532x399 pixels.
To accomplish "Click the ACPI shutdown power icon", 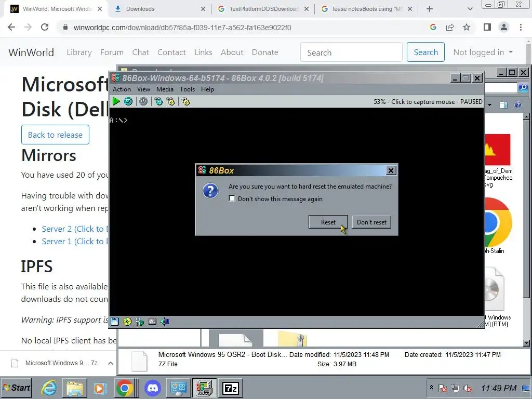I will tap(143, 101).
